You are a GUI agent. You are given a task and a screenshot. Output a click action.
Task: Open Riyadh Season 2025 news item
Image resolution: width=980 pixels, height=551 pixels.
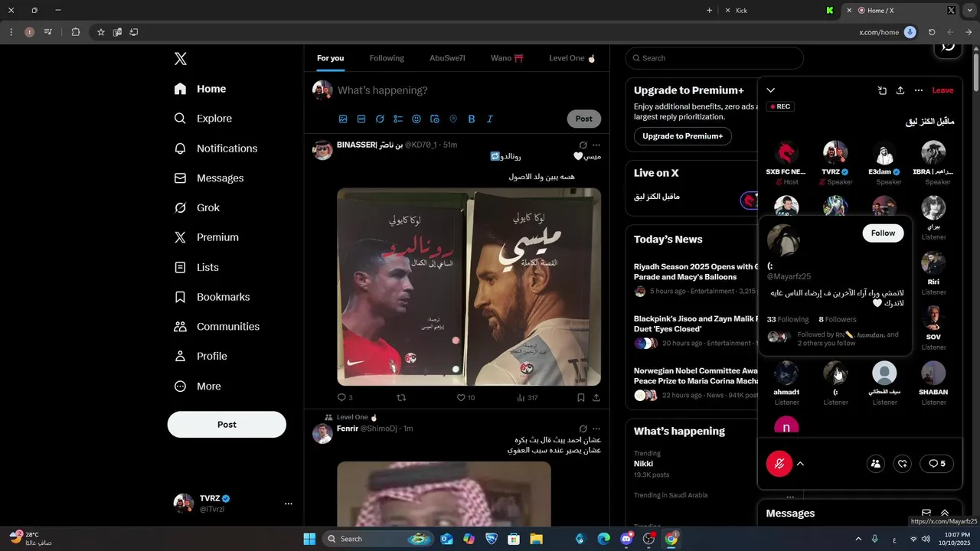point(695,272)
